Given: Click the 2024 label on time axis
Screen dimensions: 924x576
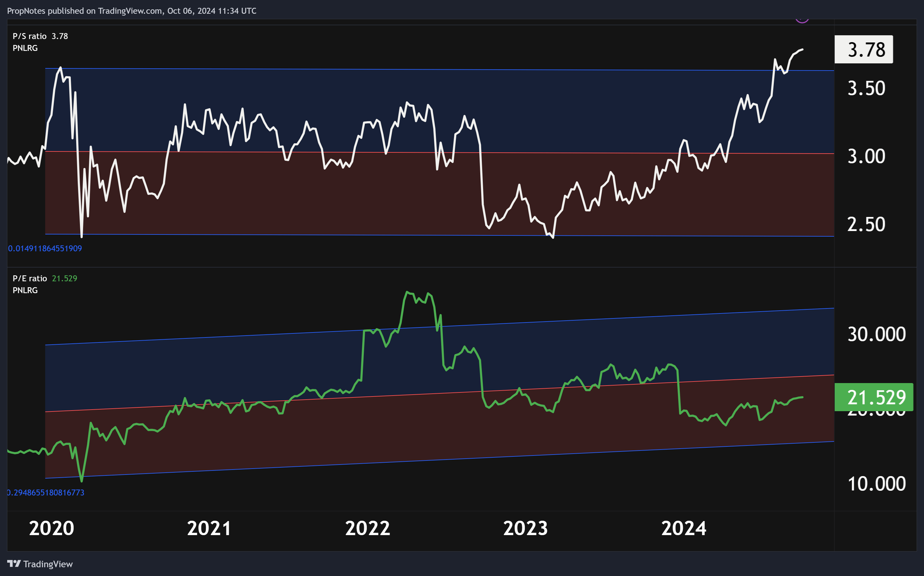Looking at the screenshot, I should tap(684, 528).
